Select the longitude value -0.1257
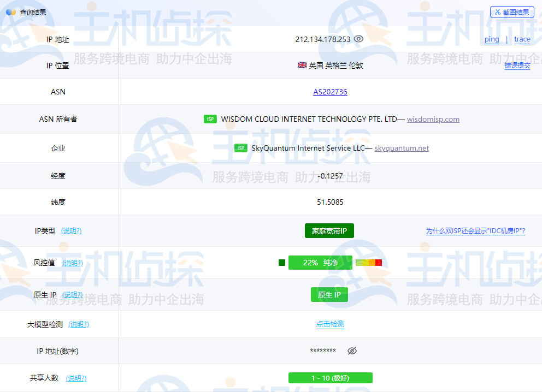 (330, 176)
